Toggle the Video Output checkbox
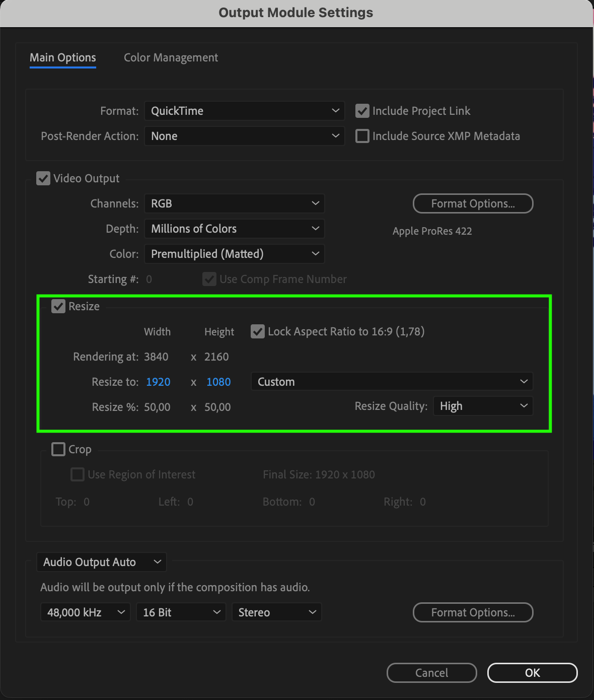 (x=43, y=178)
